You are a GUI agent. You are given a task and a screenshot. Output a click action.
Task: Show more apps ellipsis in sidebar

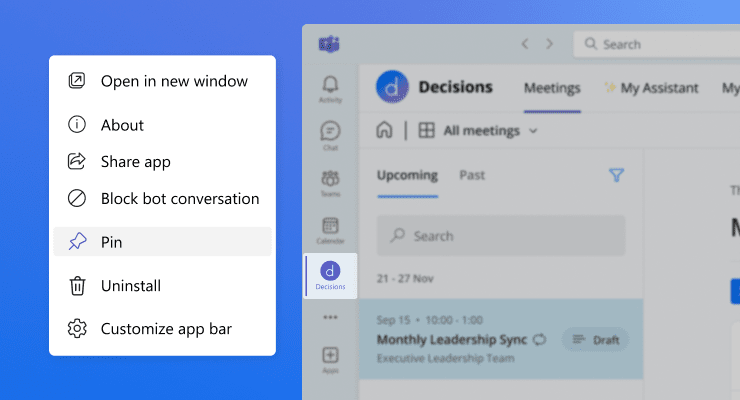click(x=330, y=317)
